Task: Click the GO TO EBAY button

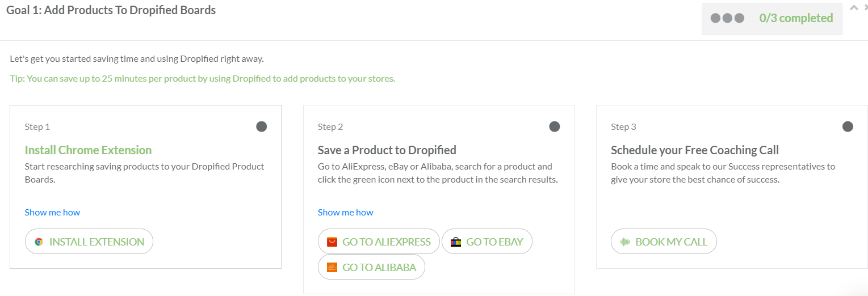Action: pyautogui.click(x=487, y=242)
